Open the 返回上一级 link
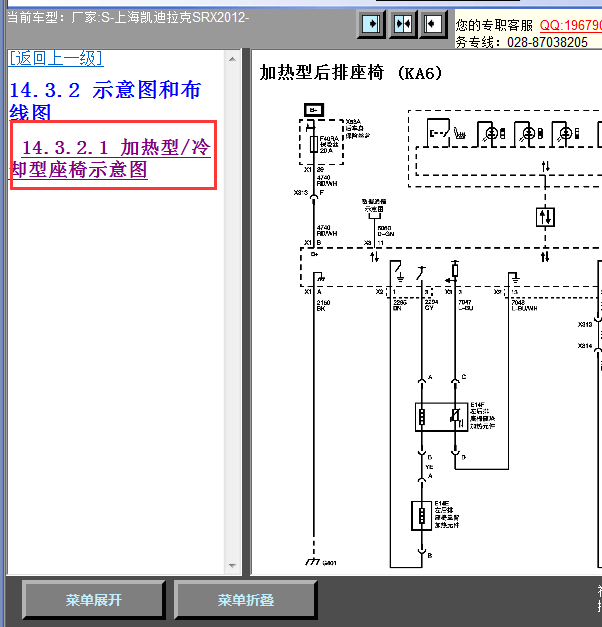The width and height of the screenshot is (602, 627). (56, 58)
